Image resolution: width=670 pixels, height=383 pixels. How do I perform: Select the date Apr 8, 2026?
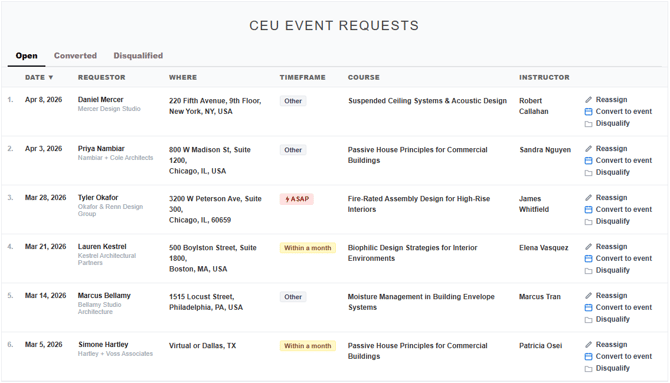tap(44, 100)
